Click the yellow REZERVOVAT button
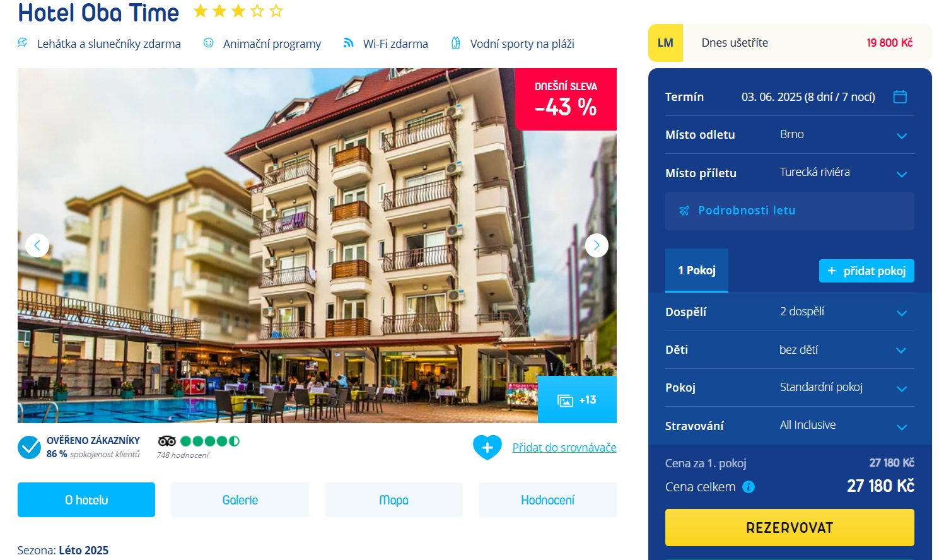944x560 pixels. [x=790, y=528]
